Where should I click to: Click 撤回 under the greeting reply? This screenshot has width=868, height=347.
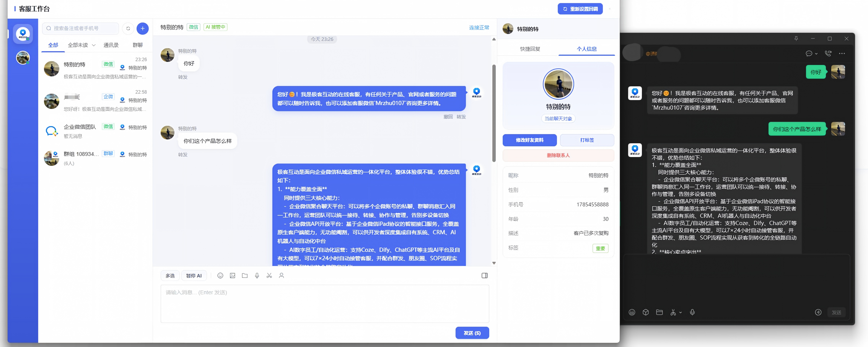[448, 117]
